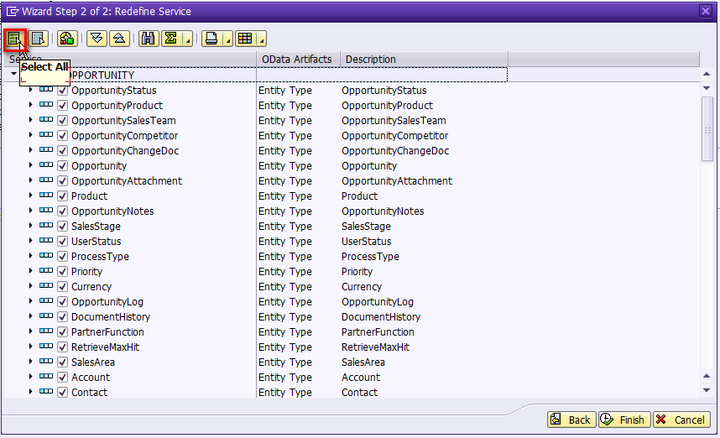
Task: Expand the Currency tree node
Action: [x=30, y=286]
